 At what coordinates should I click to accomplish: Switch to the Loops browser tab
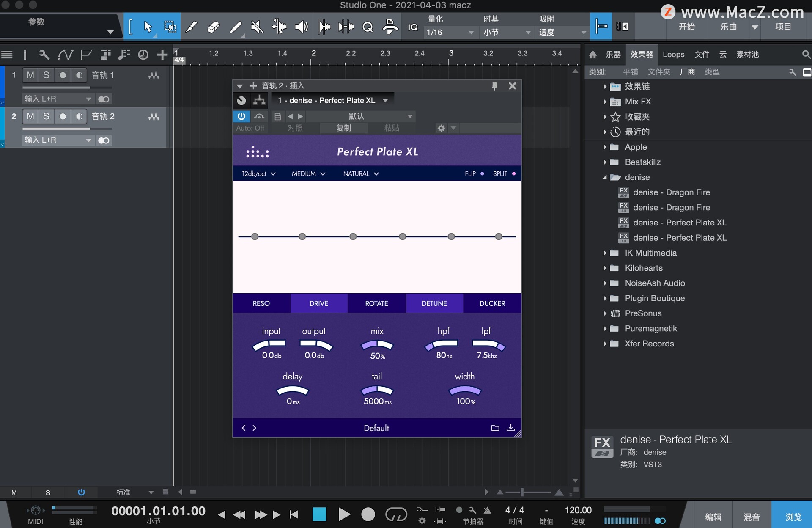[674, 55]
